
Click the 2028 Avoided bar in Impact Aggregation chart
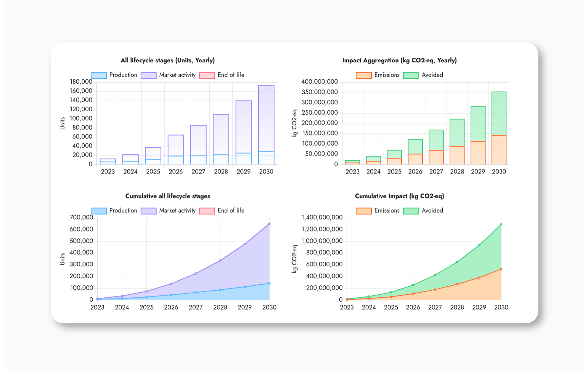(457, 133)
